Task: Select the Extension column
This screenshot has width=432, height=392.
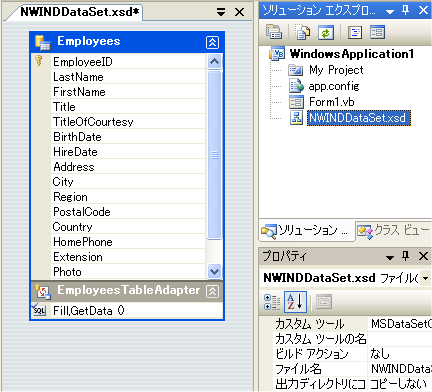Action: (128, 257)
